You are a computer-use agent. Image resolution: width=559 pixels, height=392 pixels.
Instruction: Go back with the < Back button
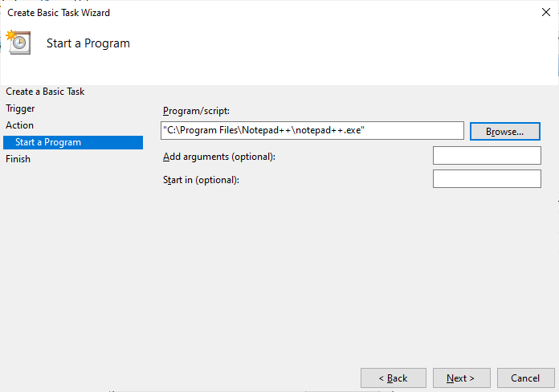tap(394, 378)
